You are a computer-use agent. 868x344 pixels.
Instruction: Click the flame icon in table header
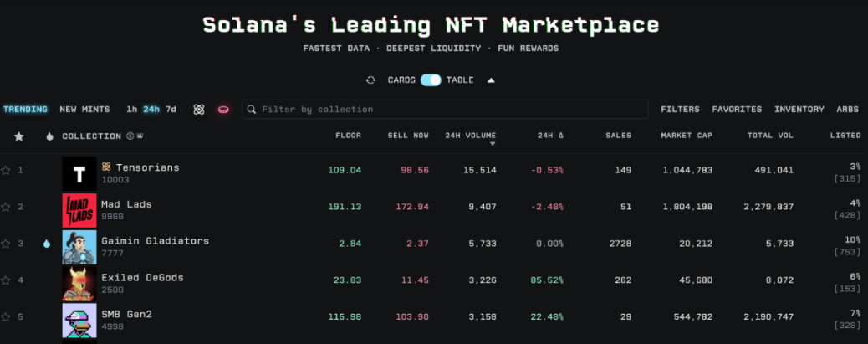(x=49, y=136)
